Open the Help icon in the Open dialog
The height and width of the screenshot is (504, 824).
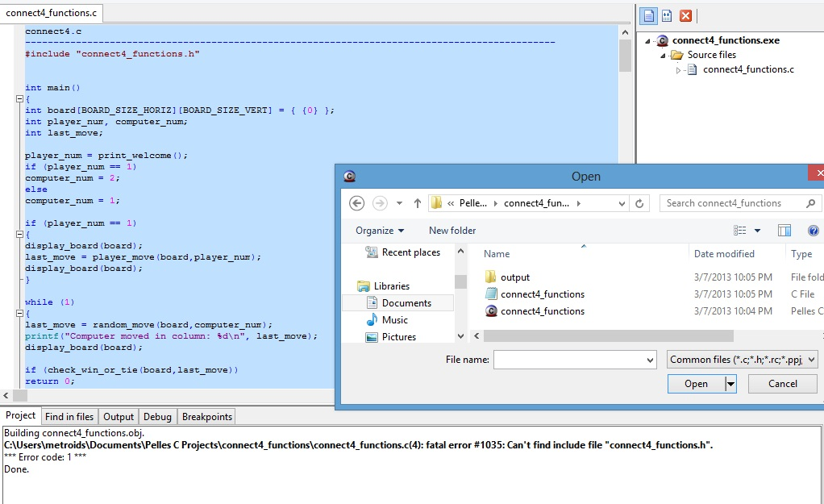pyautogui.click(x=813, y=230)
